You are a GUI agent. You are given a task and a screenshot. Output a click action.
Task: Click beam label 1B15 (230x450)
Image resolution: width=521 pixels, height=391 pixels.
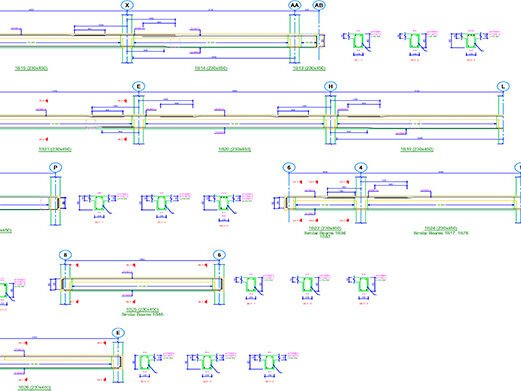[x=31, y=68]
